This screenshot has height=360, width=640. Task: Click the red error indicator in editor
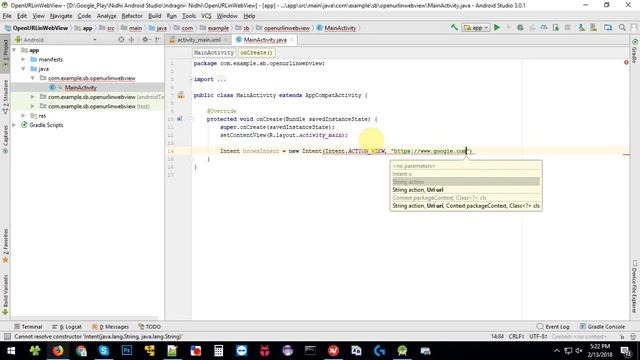[x=626, y=62]
